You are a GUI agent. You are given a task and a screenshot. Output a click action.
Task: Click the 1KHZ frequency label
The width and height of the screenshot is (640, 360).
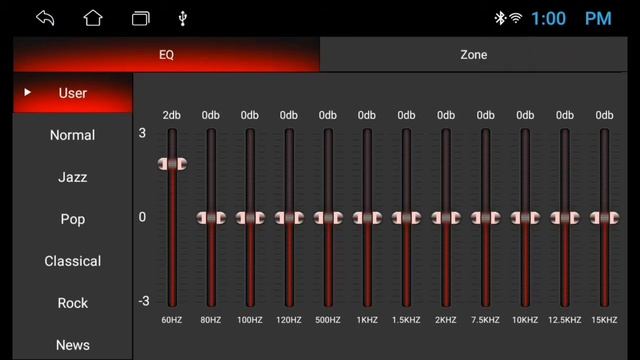[x=367, y=320]
